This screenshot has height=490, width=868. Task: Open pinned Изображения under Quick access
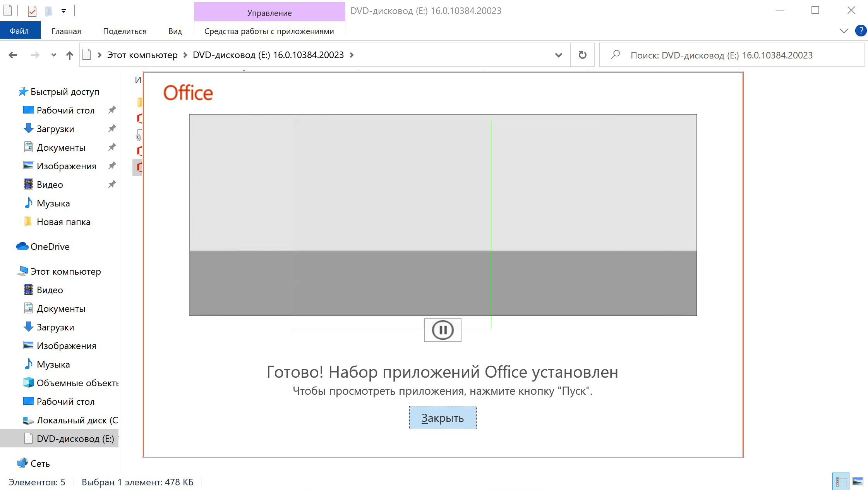66,166
